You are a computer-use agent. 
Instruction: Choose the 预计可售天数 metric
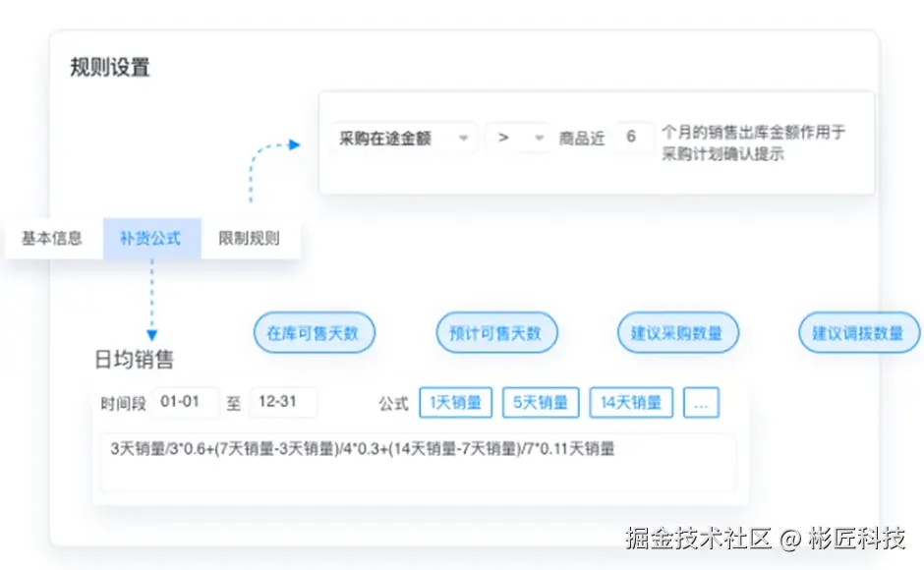point(496,332)
